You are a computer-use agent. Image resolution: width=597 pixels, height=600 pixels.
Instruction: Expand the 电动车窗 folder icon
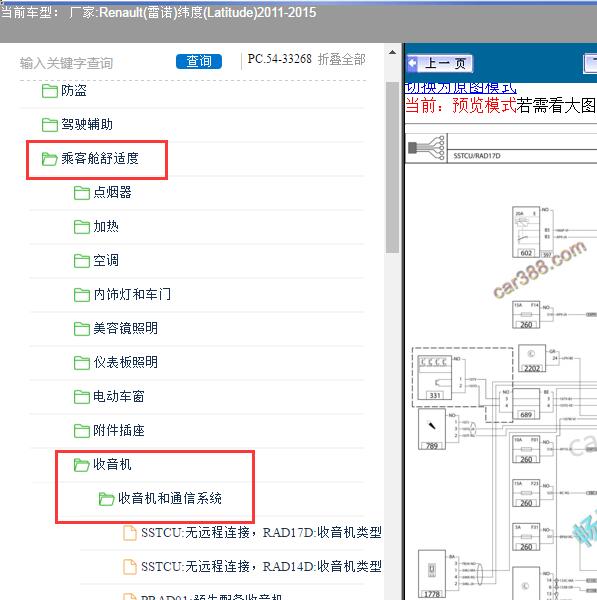(82, 397)
